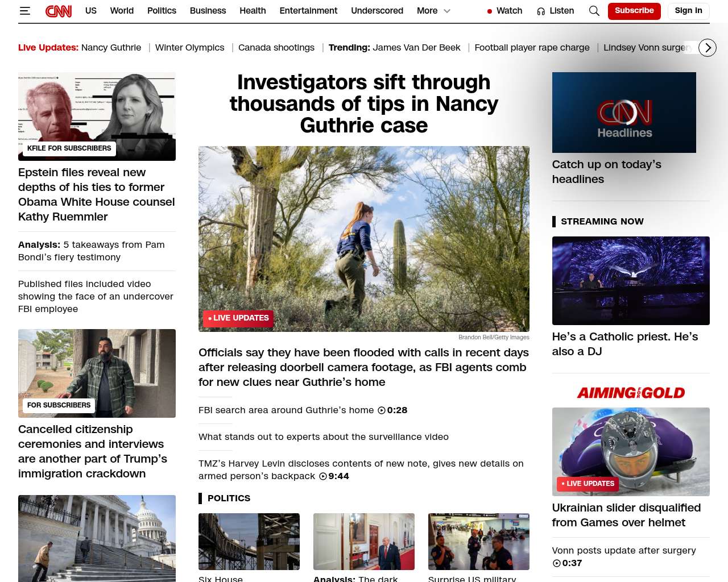728x582 pixels.
Task: Read Epstein files Kathy Ruemmler headline
Action: [97, 194]
